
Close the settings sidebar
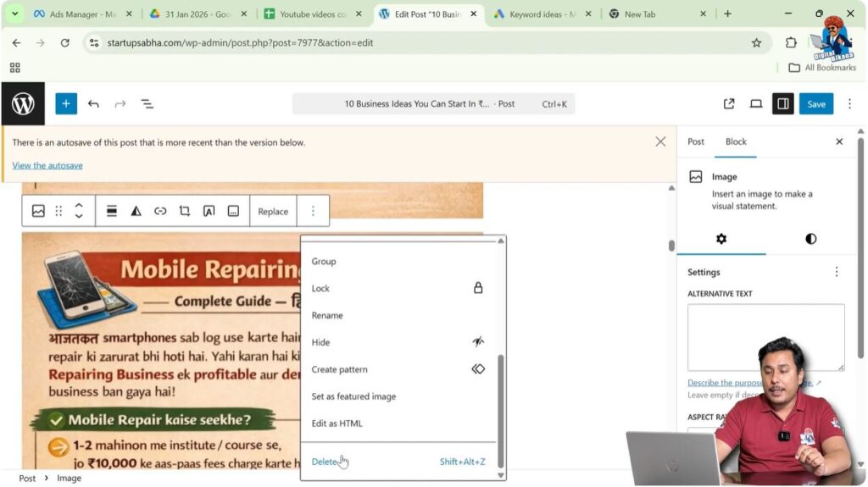click(x=839, y=141)
